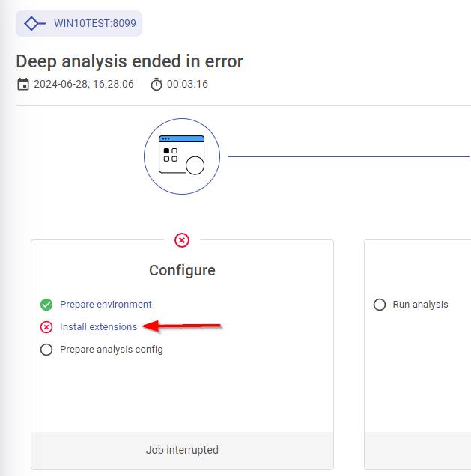This screenshot has width=471, height=476.
Task: Click the empty circle beside Prepare analysis config
Action: (46, 350)
